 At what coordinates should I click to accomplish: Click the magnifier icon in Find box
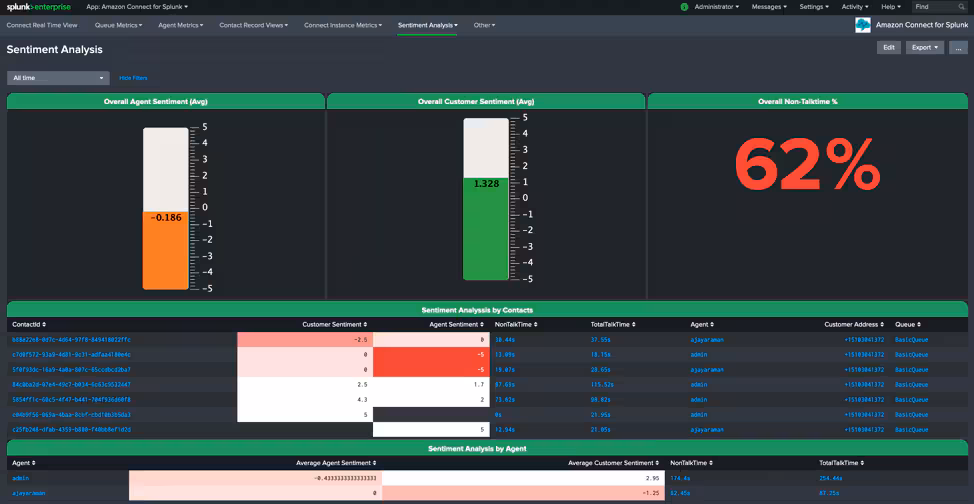point(962,7)
